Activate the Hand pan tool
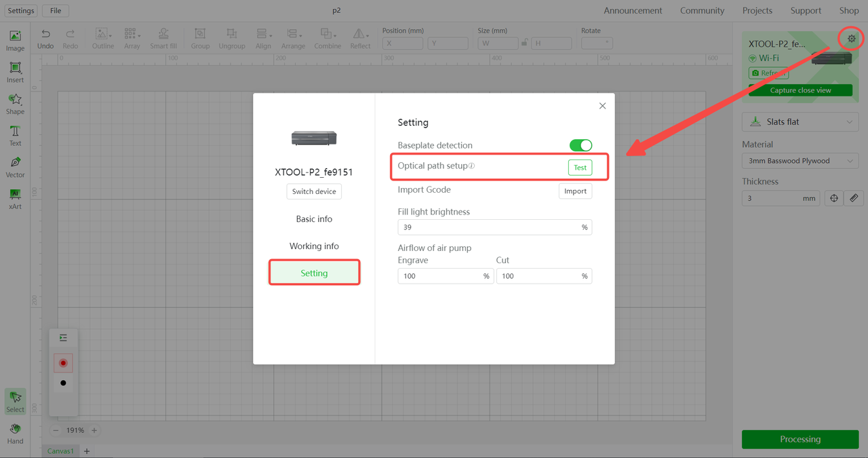This screenshot has height=458, width=868. 15,434
